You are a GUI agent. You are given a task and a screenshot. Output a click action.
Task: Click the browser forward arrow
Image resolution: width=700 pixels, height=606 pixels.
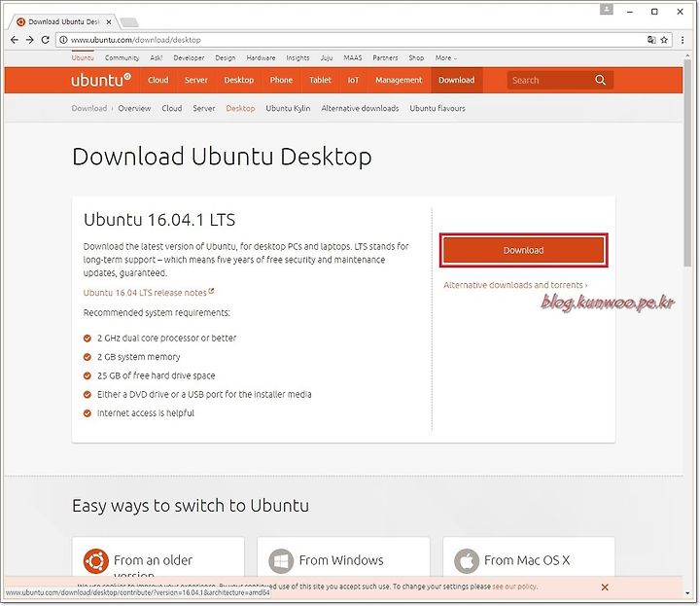pyautogui.click(x=29, y=40)
